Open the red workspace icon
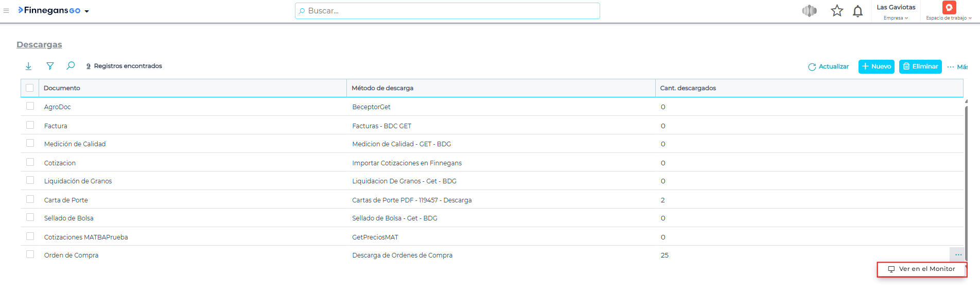 tap(949, 8)
